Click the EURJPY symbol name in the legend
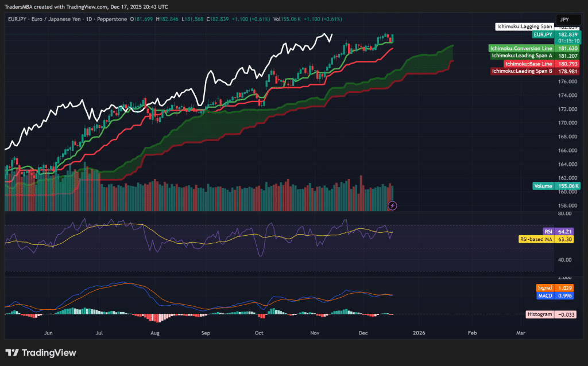 click(x=17, y=18)
